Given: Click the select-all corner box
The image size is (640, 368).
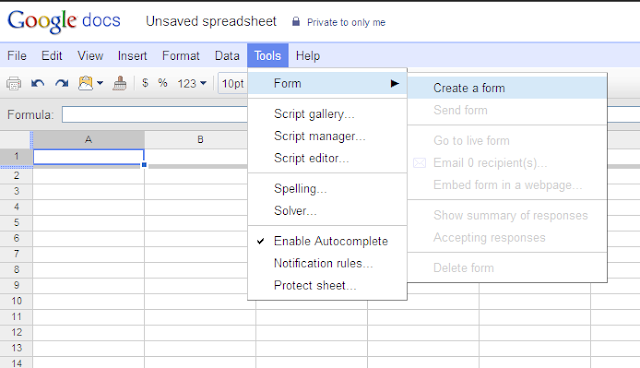Looking at the screenshot, I should 16,140.
